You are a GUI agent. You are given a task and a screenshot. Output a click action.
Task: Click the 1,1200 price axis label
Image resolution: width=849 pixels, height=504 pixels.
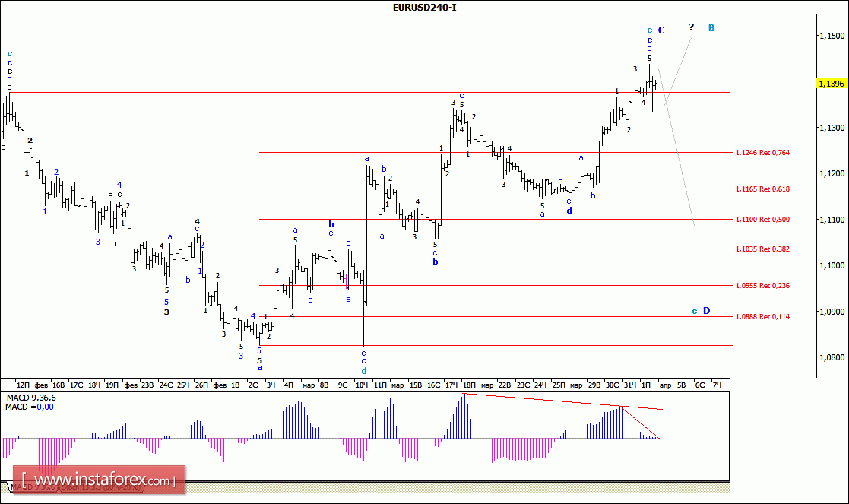coord(833,173)
